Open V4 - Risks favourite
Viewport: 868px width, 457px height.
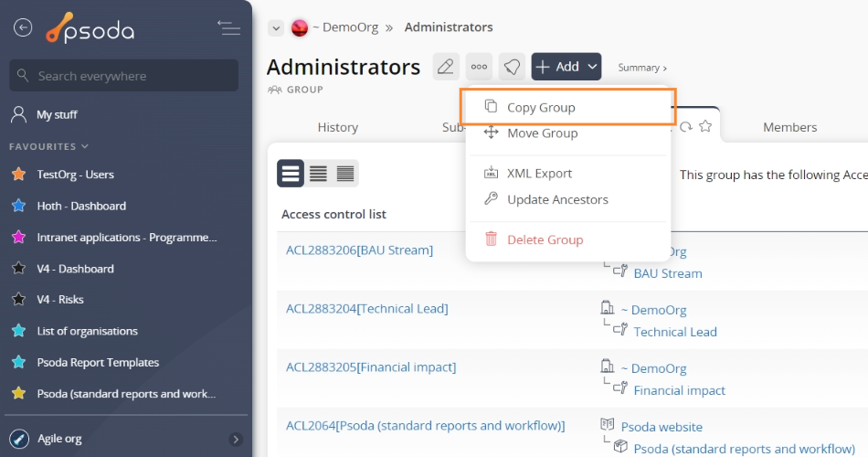click(60, 299)
